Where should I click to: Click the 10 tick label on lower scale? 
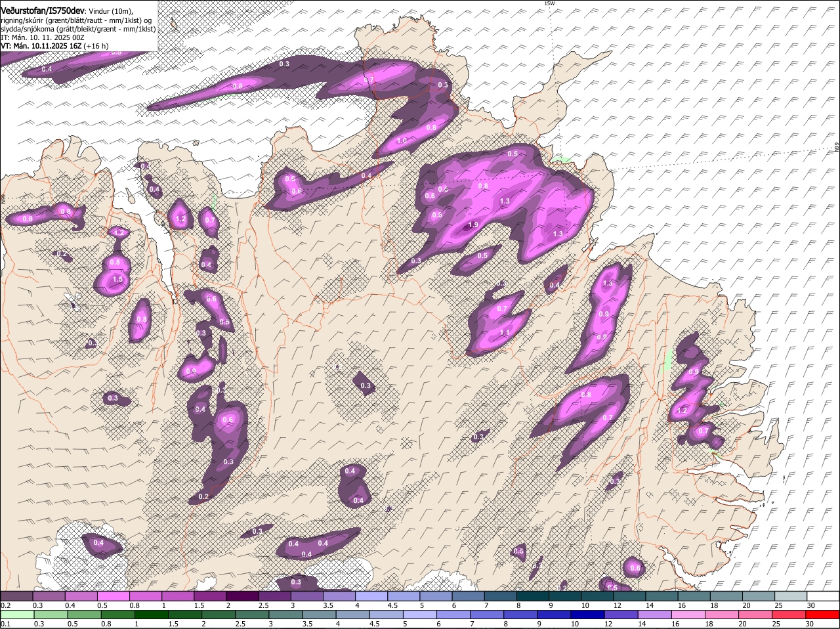point(575,624)
